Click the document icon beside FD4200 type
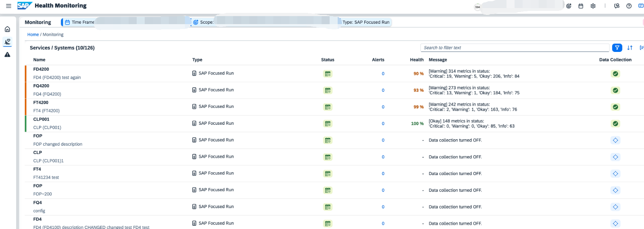Viewport: 644px width, 229px height. pyautogui.click(x=194, y=73)
